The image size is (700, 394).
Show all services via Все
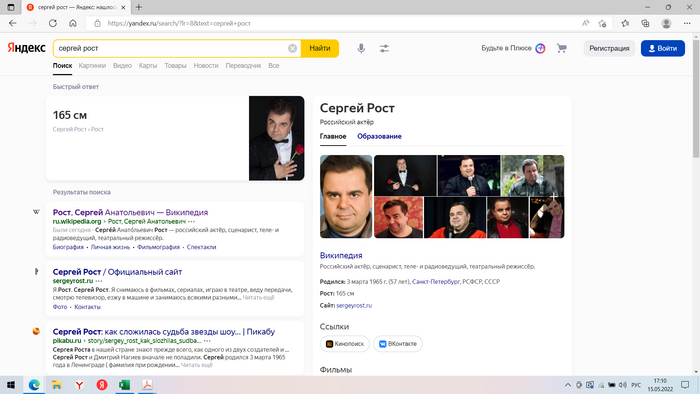[274, 66]
